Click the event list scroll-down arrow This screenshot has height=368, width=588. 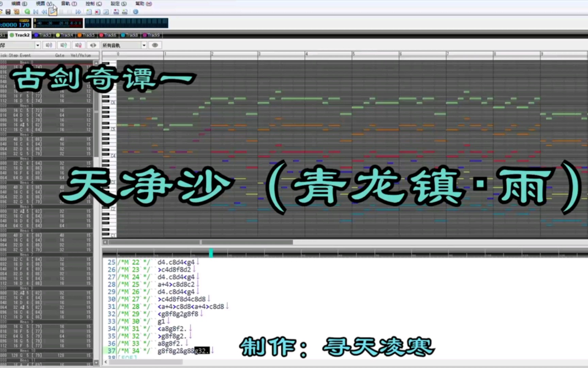(96, 363)
